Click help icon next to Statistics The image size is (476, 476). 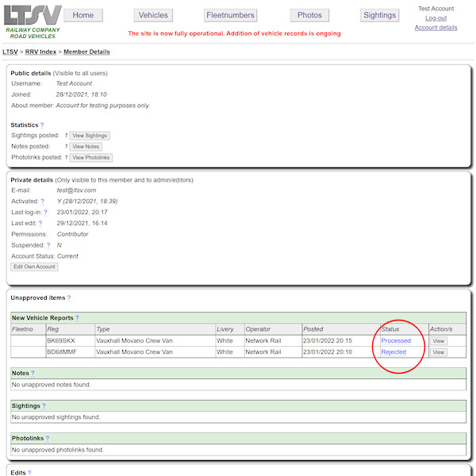[42, 125]
